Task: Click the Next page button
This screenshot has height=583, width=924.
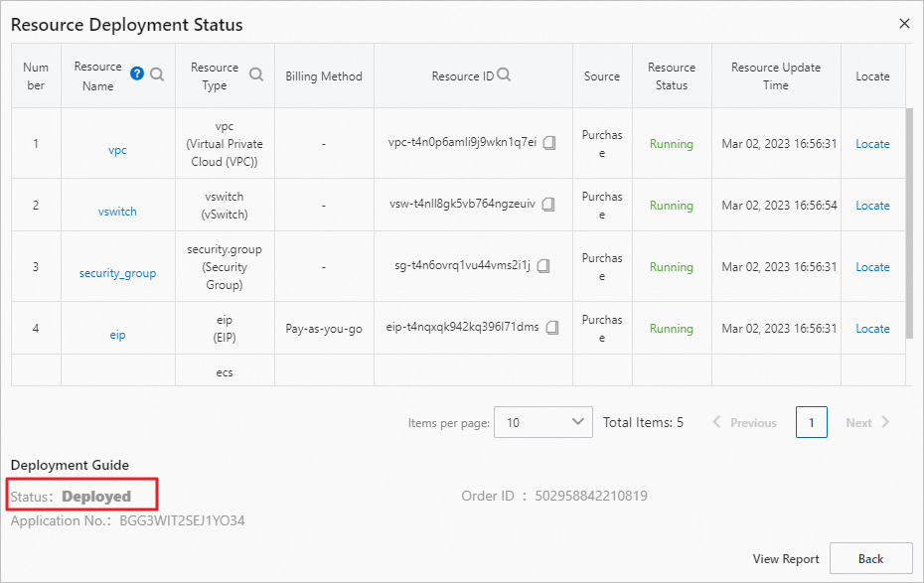Action: click(x=868, y=422)
